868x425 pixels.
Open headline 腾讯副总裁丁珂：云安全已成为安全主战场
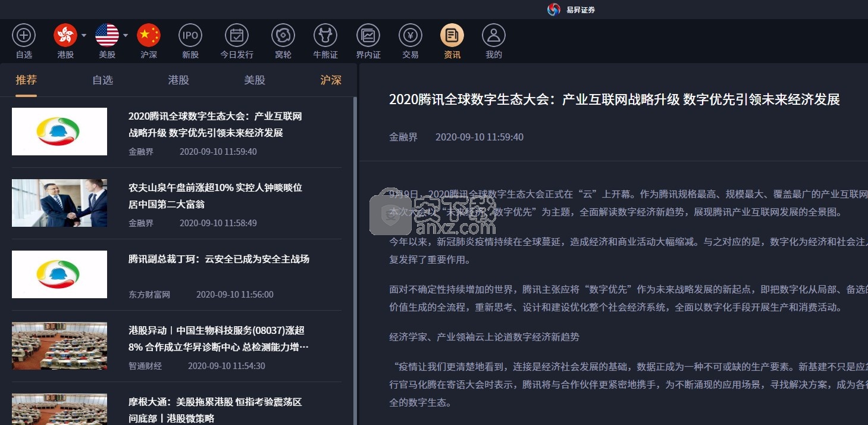click(x=219, y=259)
